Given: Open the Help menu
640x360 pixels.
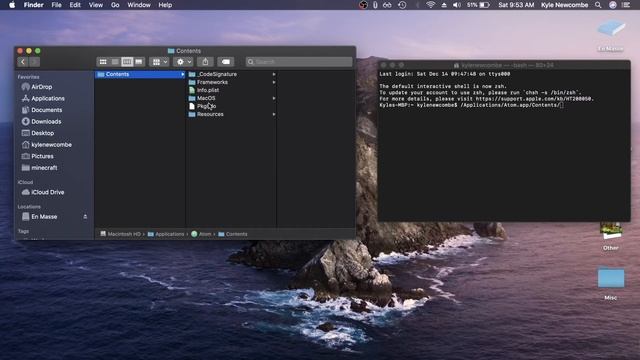Looking at the screenshot, I should coord(165,5).
